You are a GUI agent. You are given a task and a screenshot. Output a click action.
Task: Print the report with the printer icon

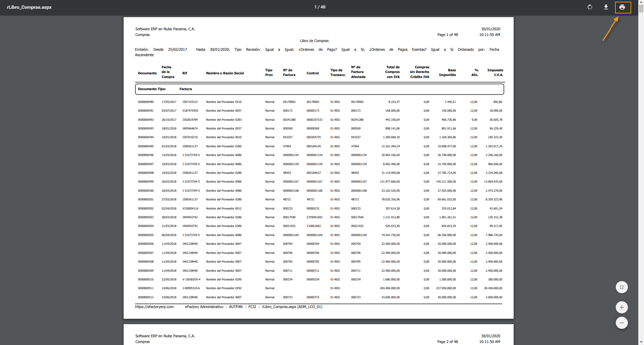point(622,7)
